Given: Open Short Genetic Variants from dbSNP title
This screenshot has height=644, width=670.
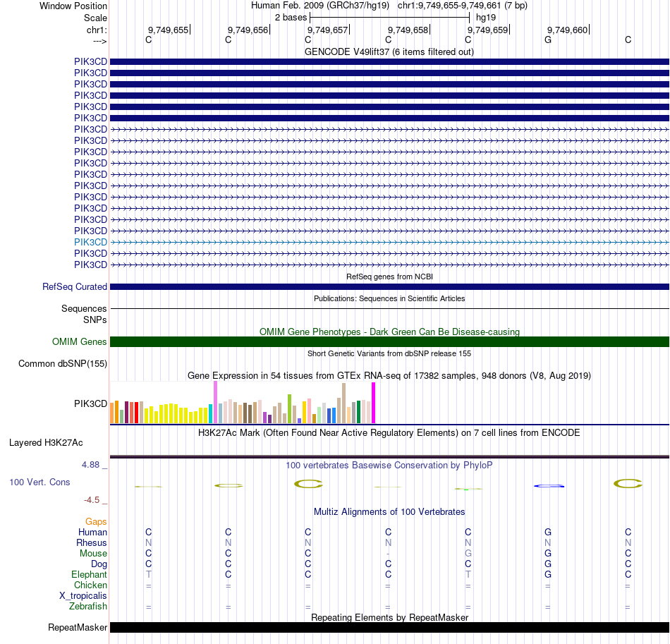Looking at the screenshot, I should 389,353.
